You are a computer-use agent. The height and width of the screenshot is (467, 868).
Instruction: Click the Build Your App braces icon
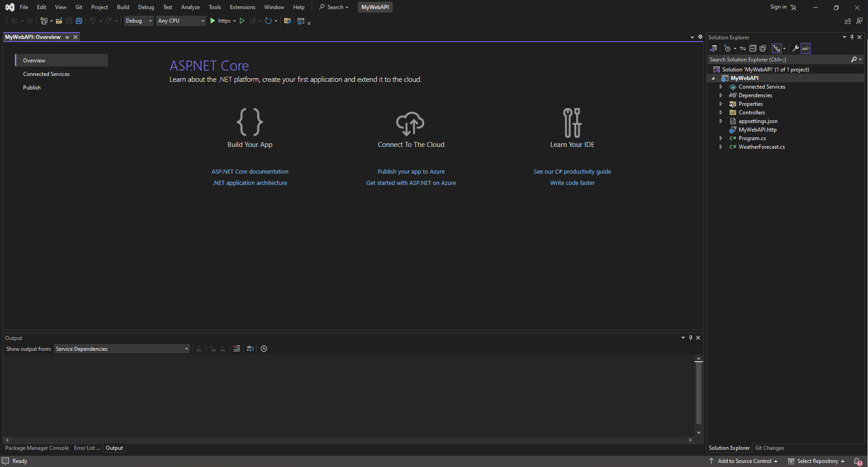[x=250, y=122]
